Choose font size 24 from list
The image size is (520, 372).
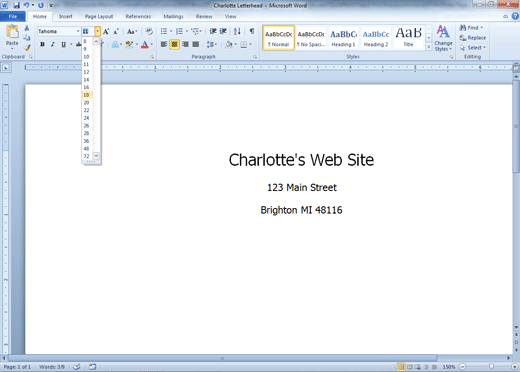pyautogui.click(x=88, y=118)
